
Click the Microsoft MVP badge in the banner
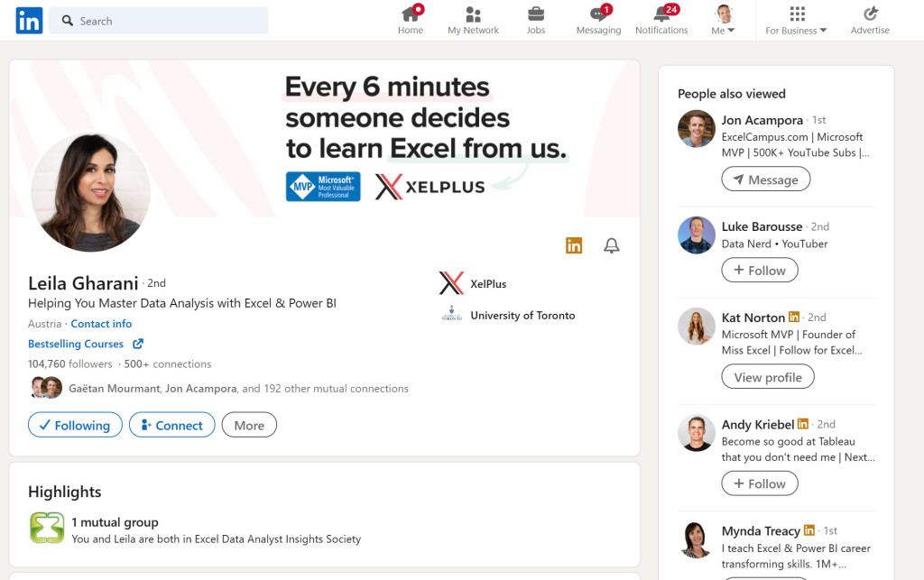pyautogui.click(x=323, y=187)
